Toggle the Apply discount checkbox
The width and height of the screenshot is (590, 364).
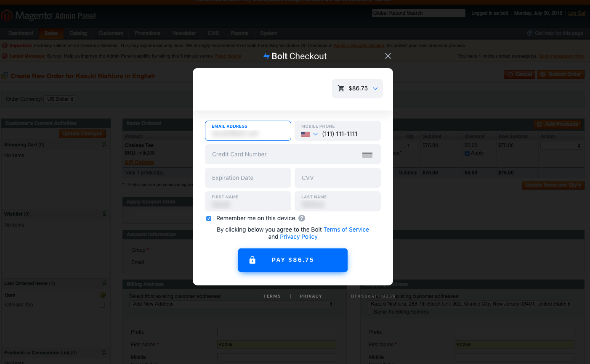(x=467, y=153)
